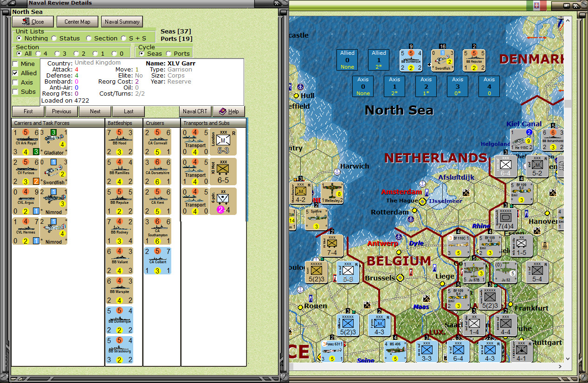
Task: Uncheck the Allied checkbox
Action: (x=16, y=73)
